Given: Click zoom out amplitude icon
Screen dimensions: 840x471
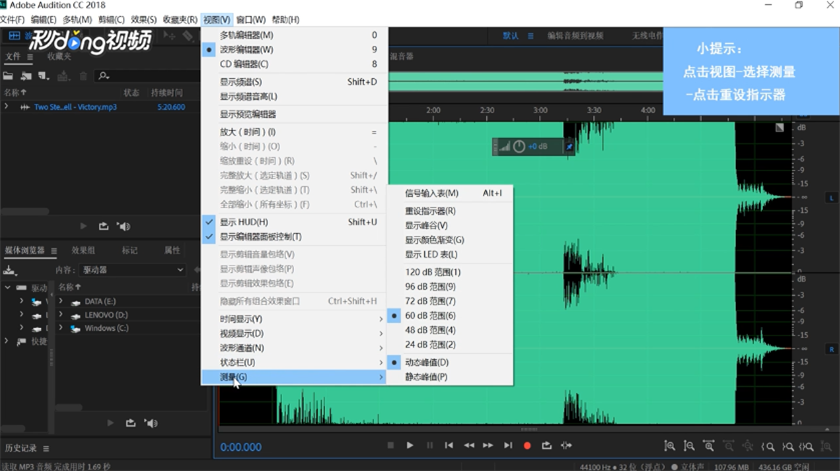Looking at the screenshot, I should point(689,446).
